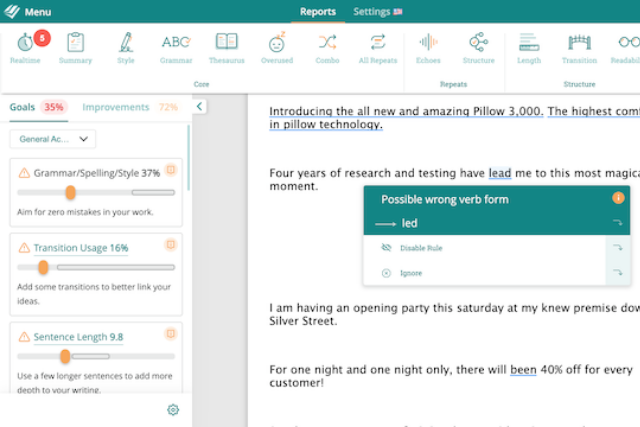640x427 pixels.
Task: Open Sentence Length goal comment icon
Action: (171, 334)
